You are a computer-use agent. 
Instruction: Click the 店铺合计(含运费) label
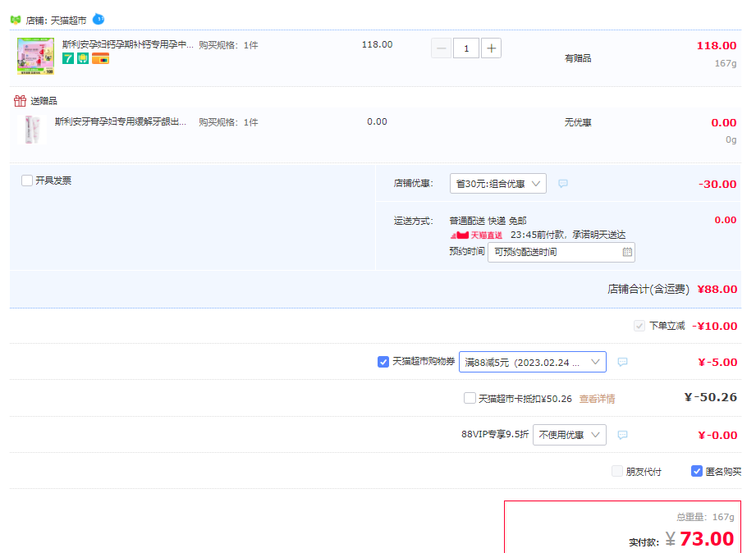pyautogui.click(x=648, y=290)
